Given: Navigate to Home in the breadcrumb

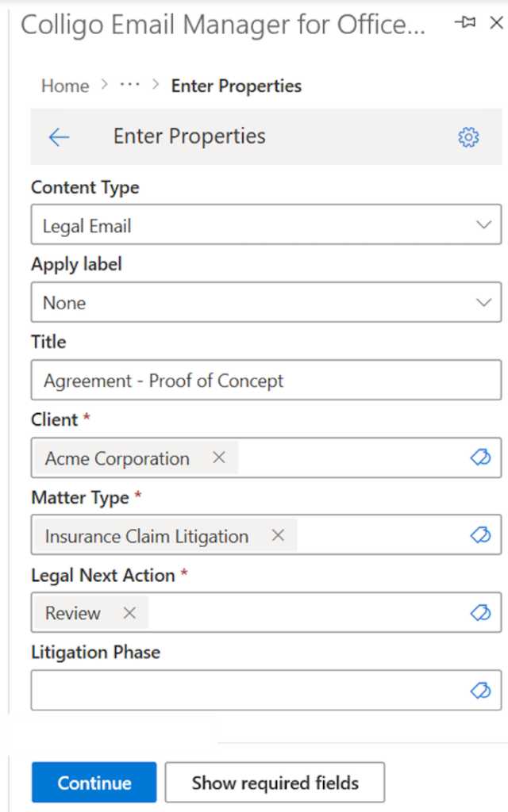Looking at the screenshot, I should coord(64,86).
